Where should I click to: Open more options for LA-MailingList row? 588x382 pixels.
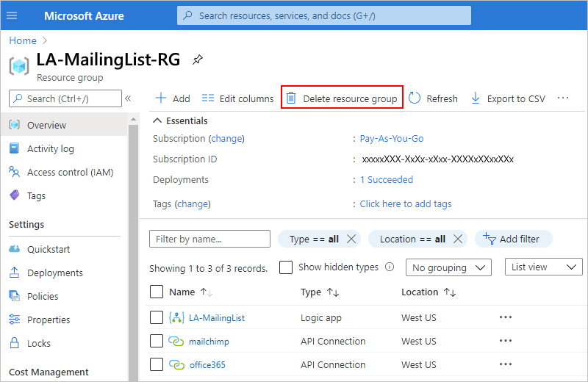click(x=506, y=317)
